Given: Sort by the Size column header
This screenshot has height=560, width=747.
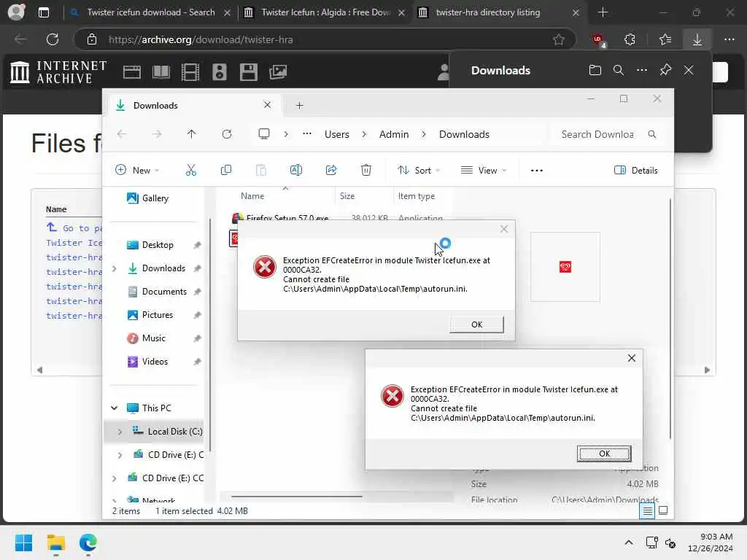Looking at the screenshot, I should click(347, 195).
